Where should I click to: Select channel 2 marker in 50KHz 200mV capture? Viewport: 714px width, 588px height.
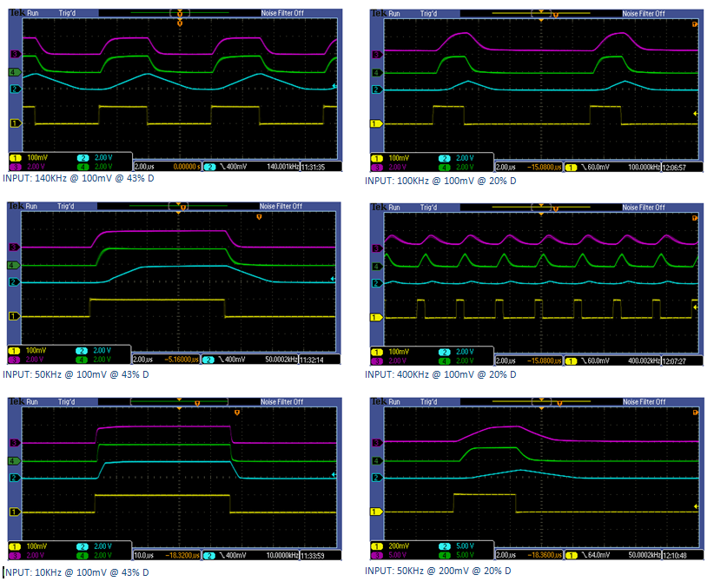[x=377, y=478]
